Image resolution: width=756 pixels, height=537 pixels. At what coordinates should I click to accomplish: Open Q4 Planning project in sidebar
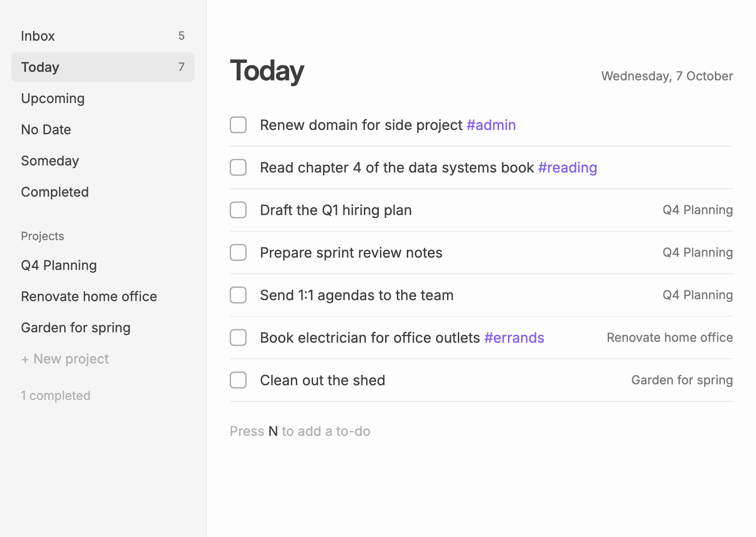tap(103, 265)
